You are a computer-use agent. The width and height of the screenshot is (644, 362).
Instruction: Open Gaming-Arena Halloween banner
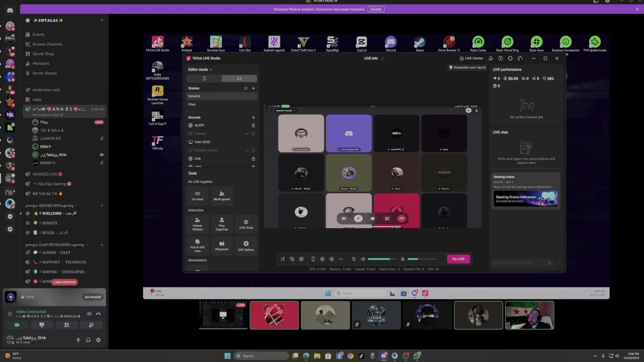526,199
